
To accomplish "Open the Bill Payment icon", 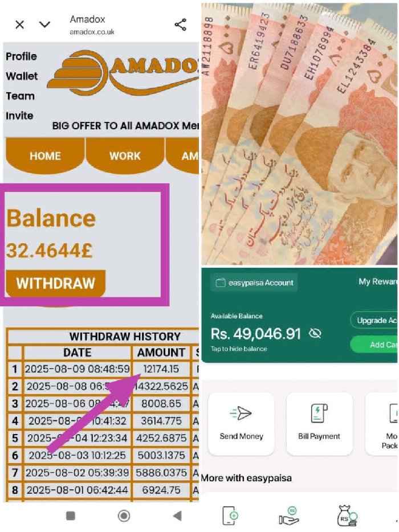I will coord(319,413).
